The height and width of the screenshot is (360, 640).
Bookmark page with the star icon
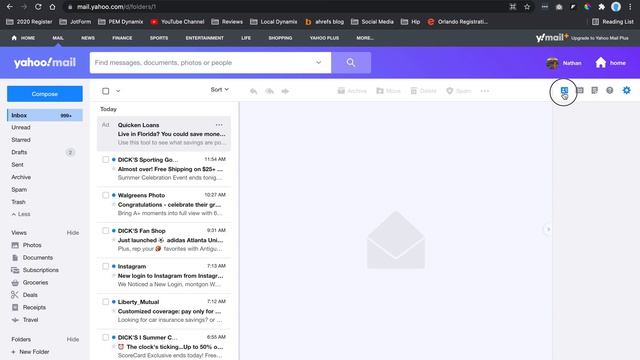(527, 7)
